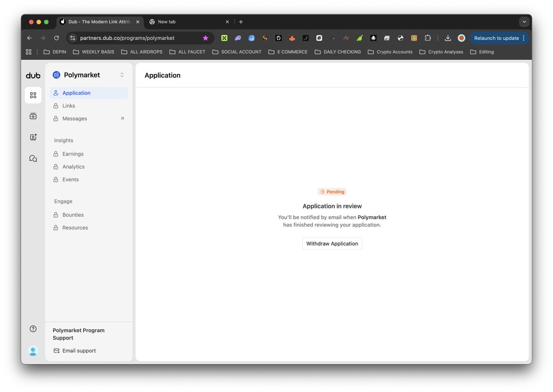Open the DAILY CHECKING bookmarks folder

(338, 52)
